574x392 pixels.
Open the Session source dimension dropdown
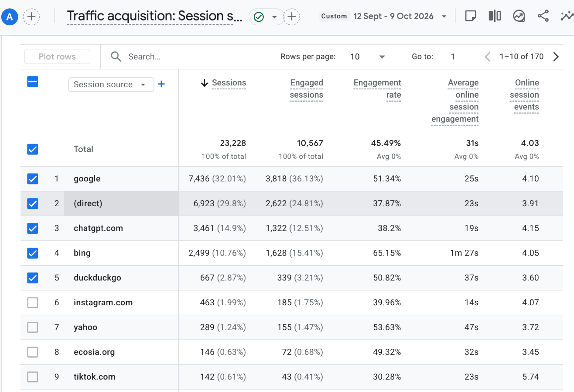coord(111,85)
